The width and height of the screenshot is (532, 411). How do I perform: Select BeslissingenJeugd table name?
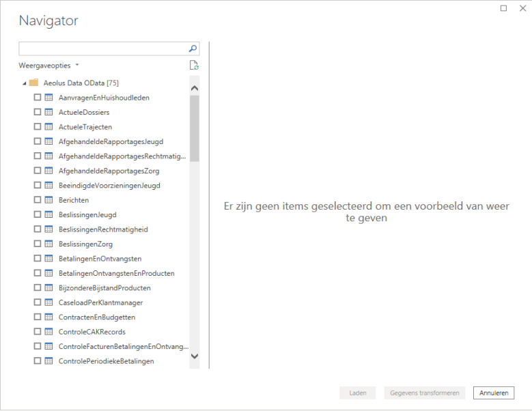click(x=87, y=215)
